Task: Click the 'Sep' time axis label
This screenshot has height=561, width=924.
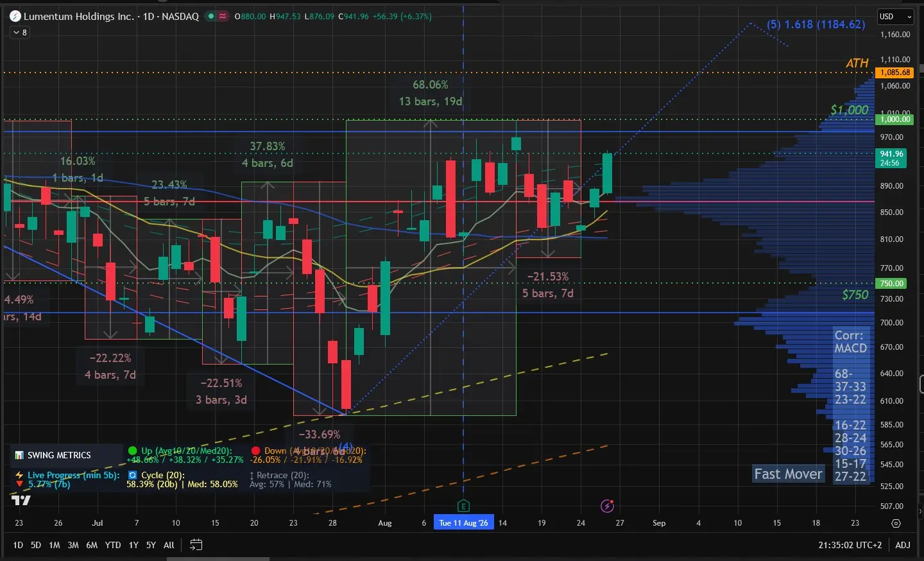Action: click(x=659, y=523)
